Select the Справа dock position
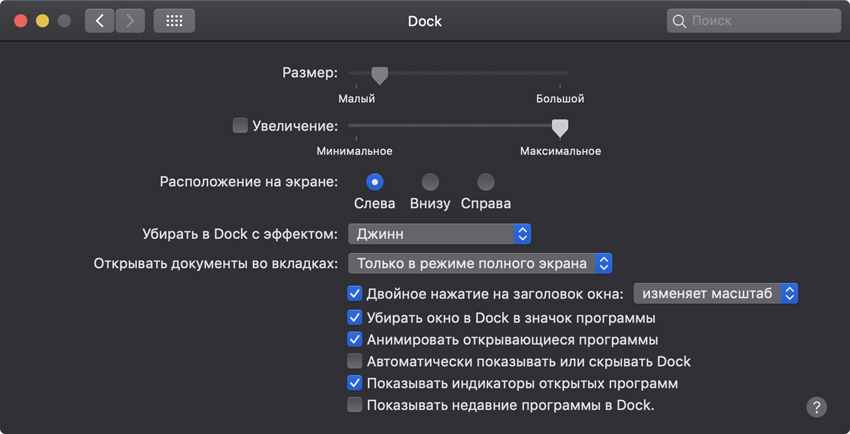This screenshot has width=850, height=434. 486,182
